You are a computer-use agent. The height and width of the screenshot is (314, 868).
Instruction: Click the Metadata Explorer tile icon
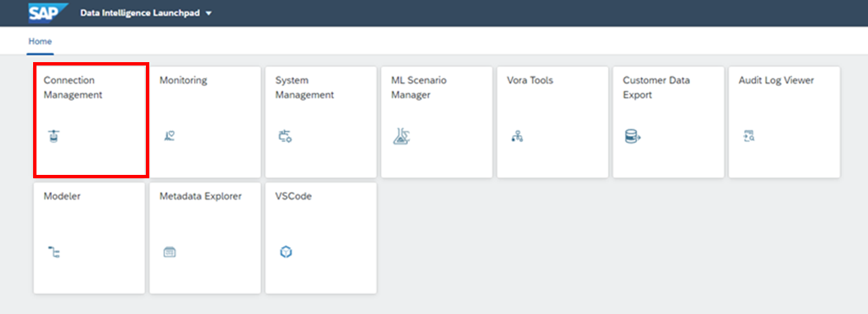[x=170, y=253]
